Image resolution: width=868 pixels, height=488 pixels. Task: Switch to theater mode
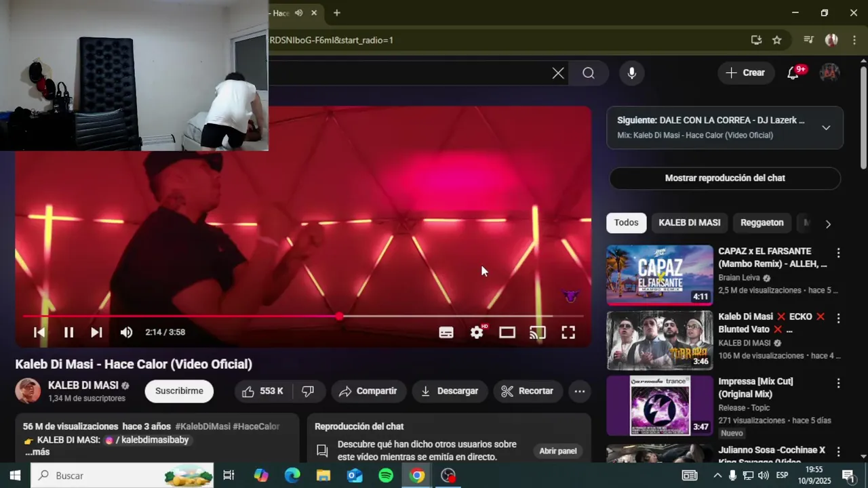point(507,332)
